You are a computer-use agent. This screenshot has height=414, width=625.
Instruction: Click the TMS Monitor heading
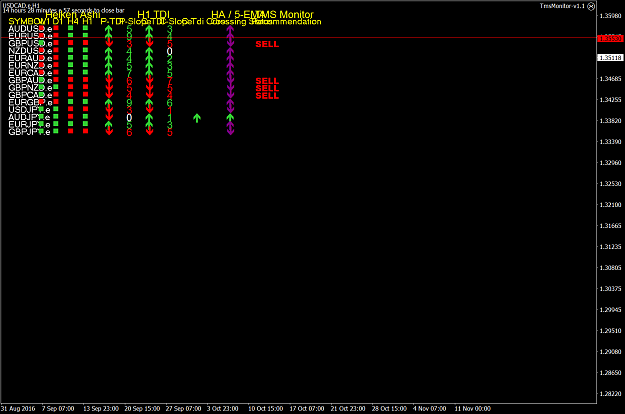(x=285, y=15)
